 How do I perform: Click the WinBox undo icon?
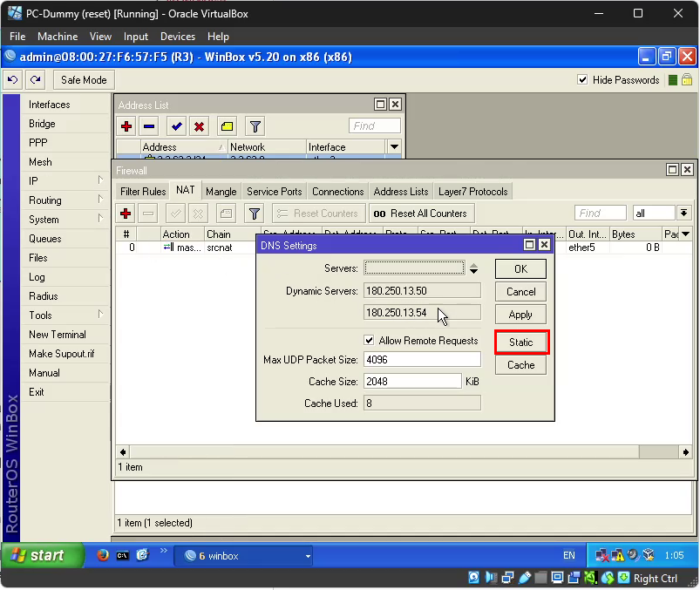tap(12, 80)
